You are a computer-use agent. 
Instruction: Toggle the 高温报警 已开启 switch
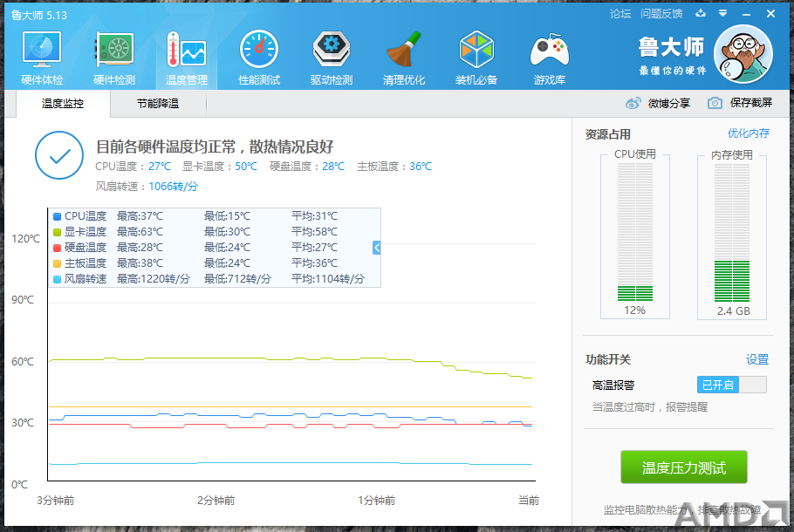[732, 385]
